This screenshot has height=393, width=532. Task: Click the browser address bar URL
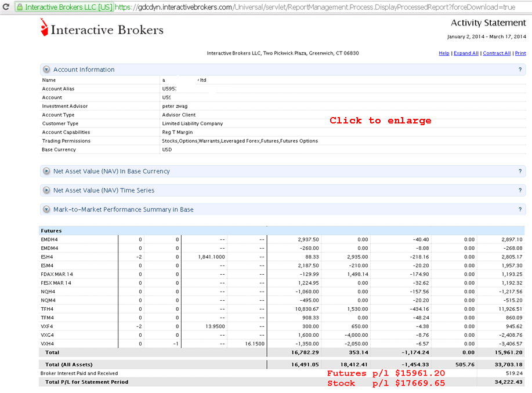315,7
